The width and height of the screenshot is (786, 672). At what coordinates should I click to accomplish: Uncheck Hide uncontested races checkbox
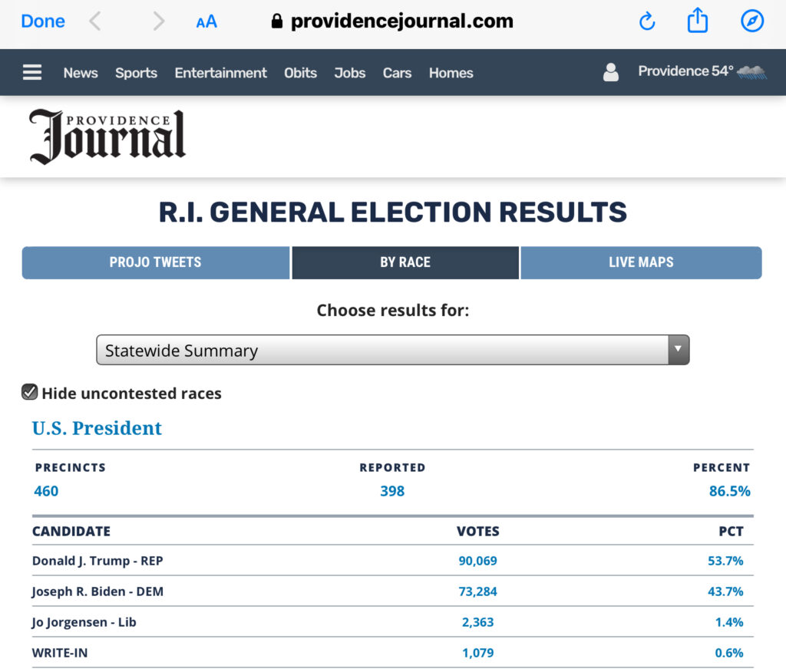pos(30,392)
